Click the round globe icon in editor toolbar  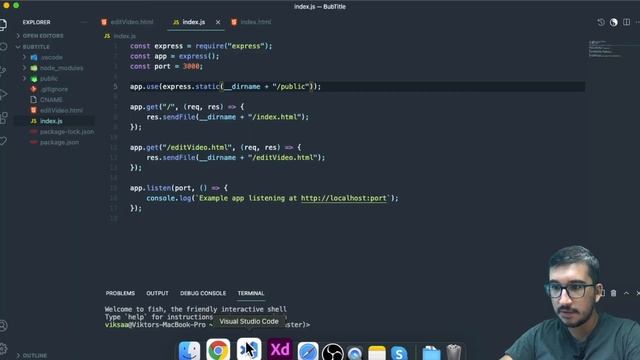613,22
